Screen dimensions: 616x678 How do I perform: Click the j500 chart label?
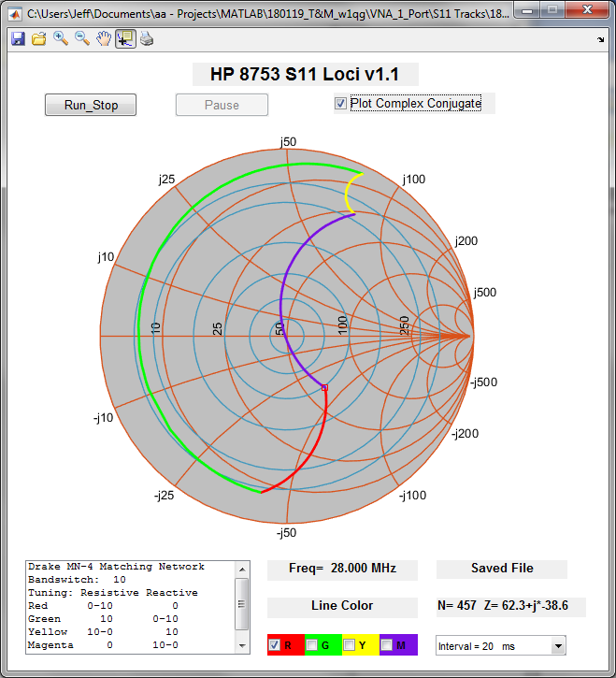point(484,293)
